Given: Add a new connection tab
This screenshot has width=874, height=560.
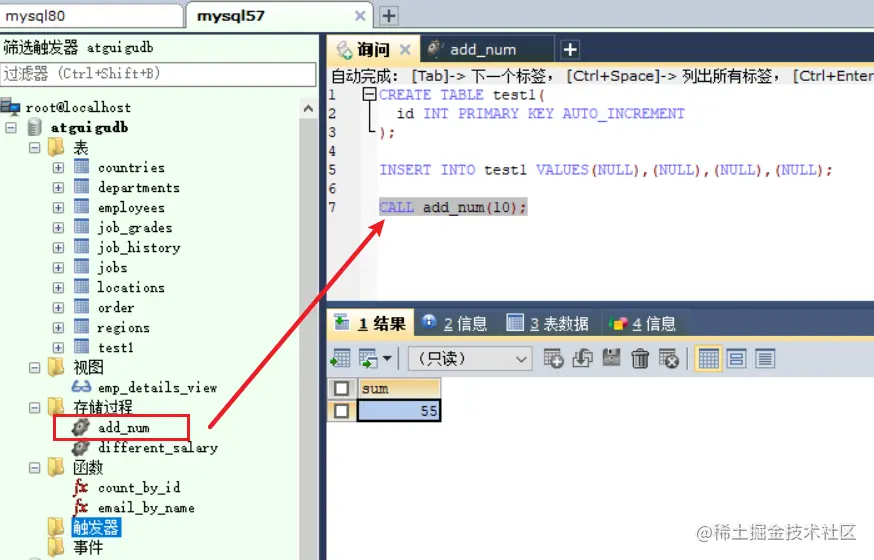Looking at the screenshot, I should coord(389,16).
